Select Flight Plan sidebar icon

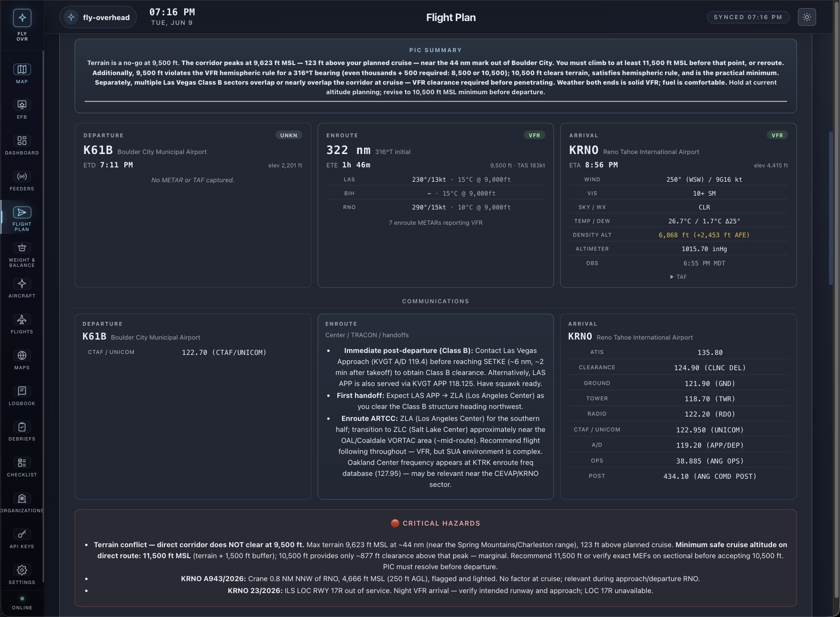(22, 212)
